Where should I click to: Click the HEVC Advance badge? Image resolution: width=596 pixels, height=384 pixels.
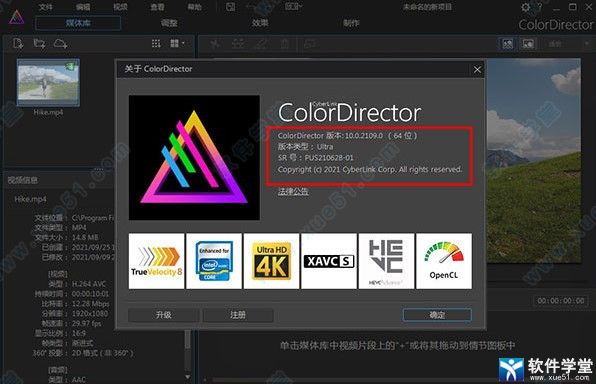point(386,261)
